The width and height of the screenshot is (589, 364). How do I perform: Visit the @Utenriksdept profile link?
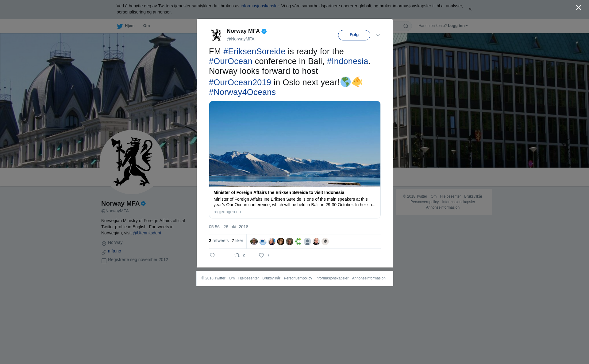(147, 233)
